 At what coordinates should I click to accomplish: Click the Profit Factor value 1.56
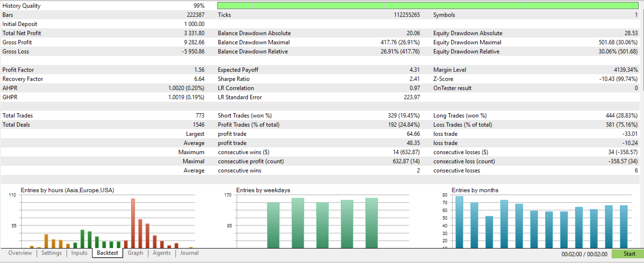(x=200, y=70)
